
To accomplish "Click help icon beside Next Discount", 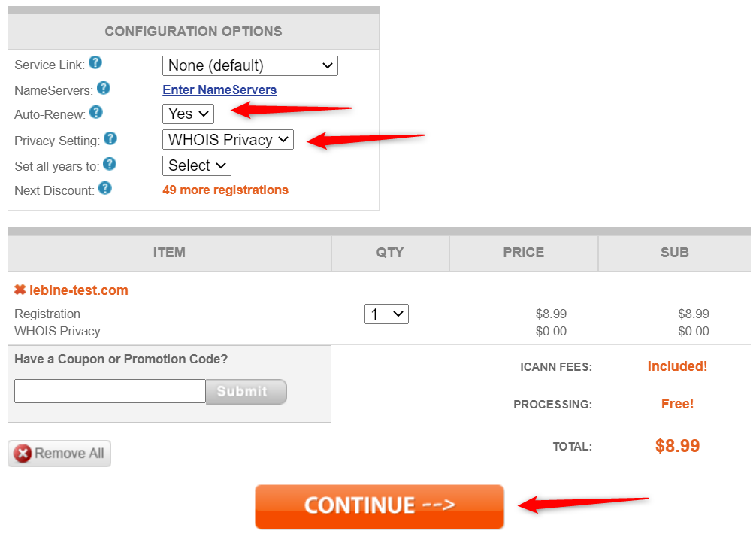I will 105,188.
